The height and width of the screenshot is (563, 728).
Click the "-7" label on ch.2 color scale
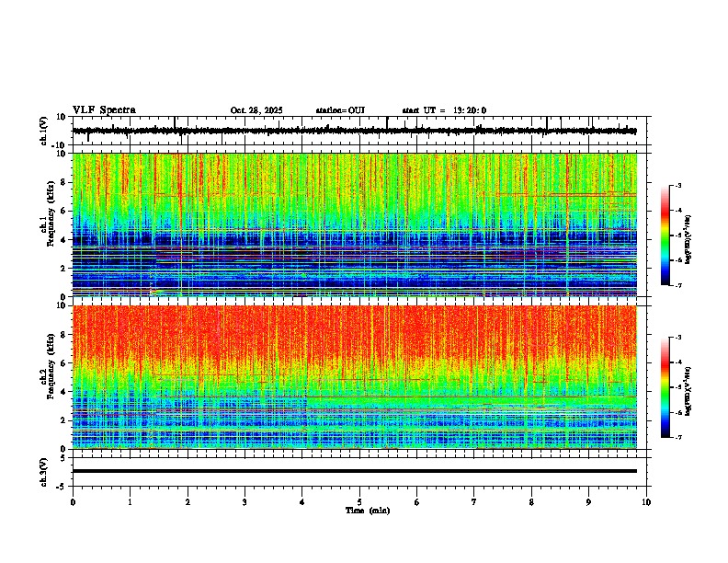(678, 437)
